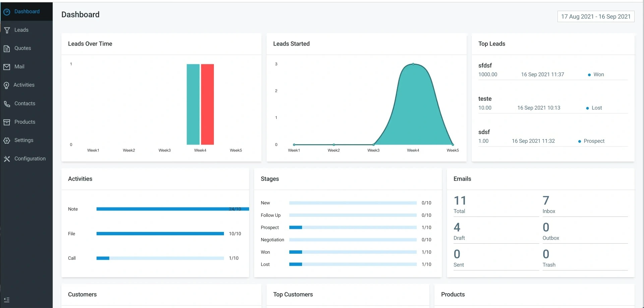Click the Prospect stage progress bar

(x=353, y=227)
